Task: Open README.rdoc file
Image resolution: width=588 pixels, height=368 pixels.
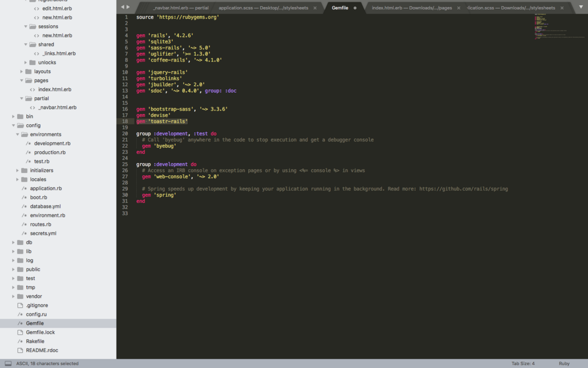Action: (x=42, y=351)
